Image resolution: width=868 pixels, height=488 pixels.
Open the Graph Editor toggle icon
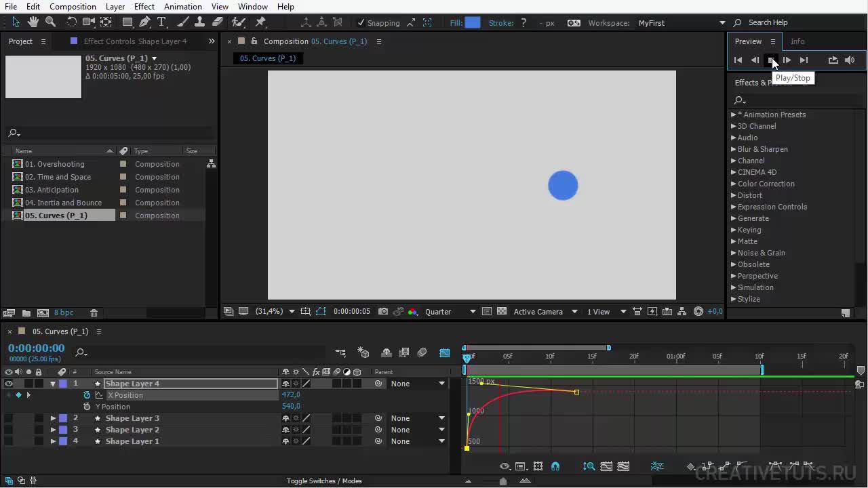445,352
